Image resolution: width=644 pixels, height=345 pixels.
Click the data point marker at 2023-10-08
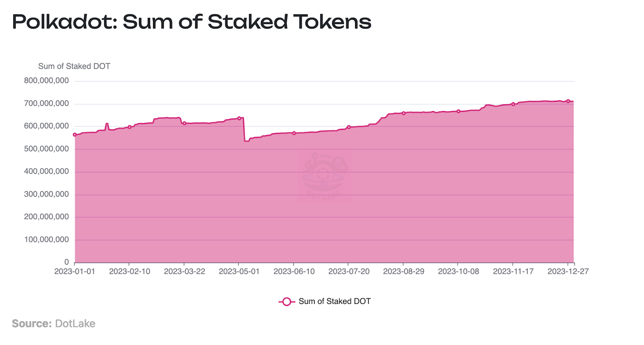pyautogui.click(x=458, y=112)
